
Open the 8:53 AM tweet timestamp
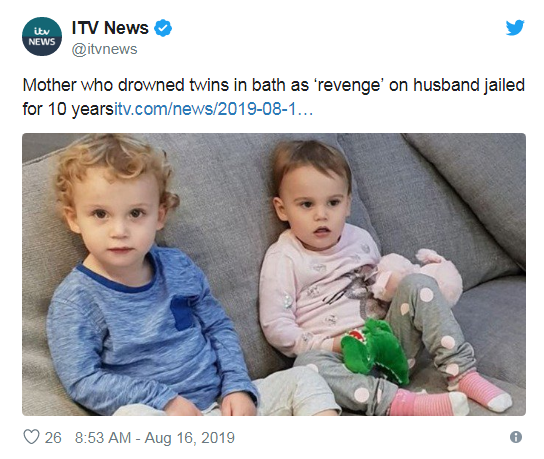[103, 437]
